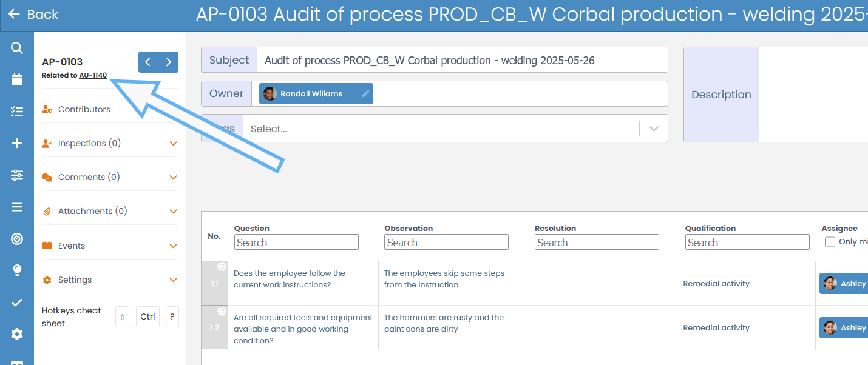
Task: Open the Contributors panel item
Action: (x=84, y=110)
